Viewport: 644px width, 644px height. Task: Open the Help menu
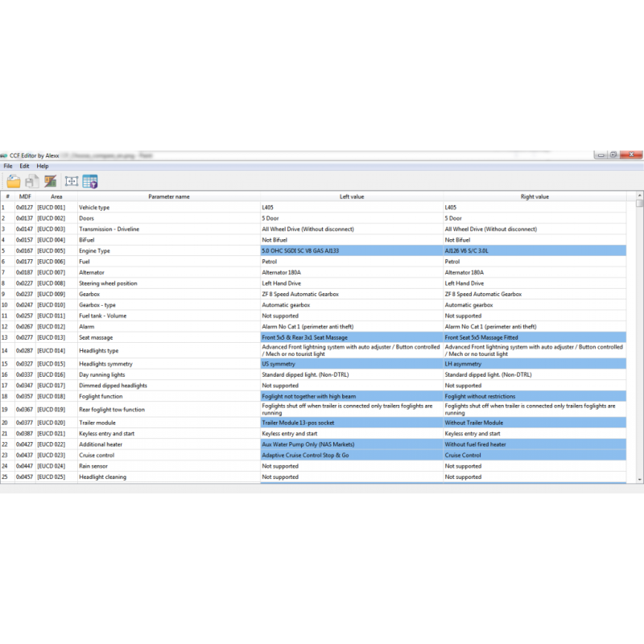[x=41, y=166]
